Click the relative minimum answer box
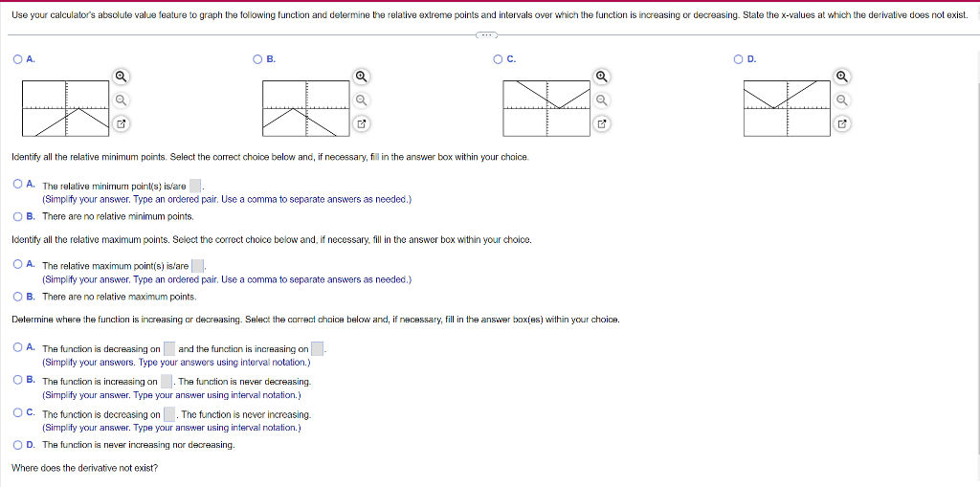 pyautogui.click(x=195, y=187)
